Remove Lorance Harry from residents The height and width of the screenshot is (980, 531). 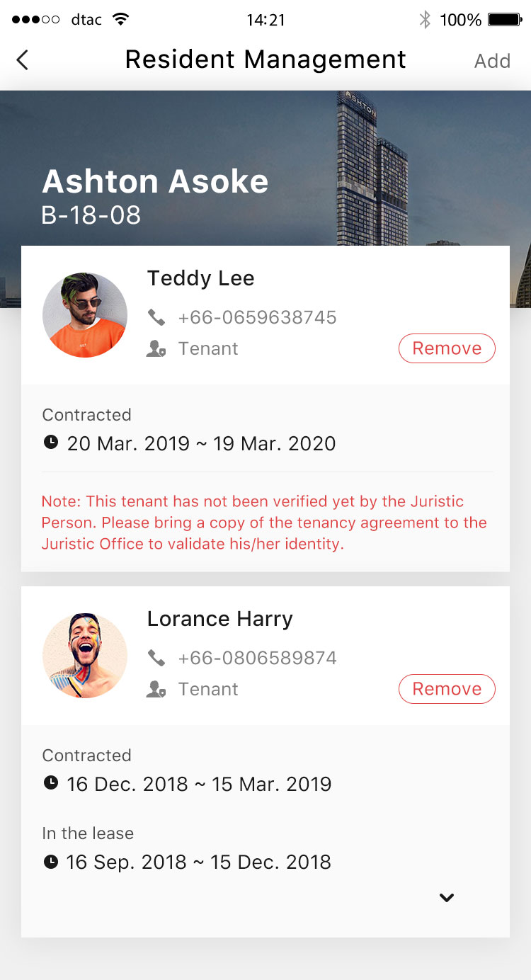[447, 689]
